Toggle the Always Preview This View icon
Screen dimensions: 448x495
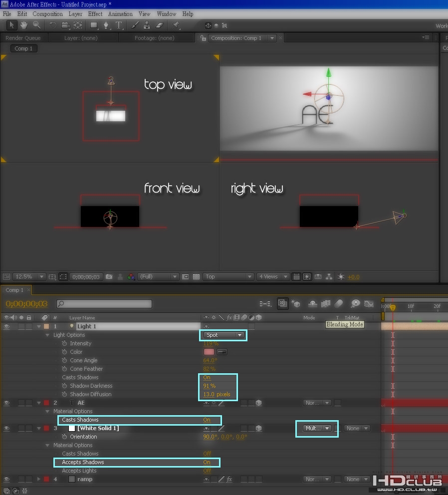[x=6, y=277]
